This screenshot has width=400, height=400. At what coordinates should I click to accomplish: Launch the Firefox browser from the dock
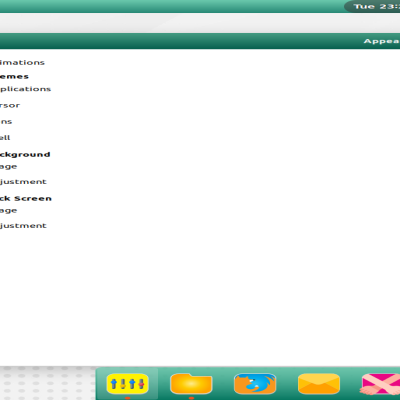255,384
